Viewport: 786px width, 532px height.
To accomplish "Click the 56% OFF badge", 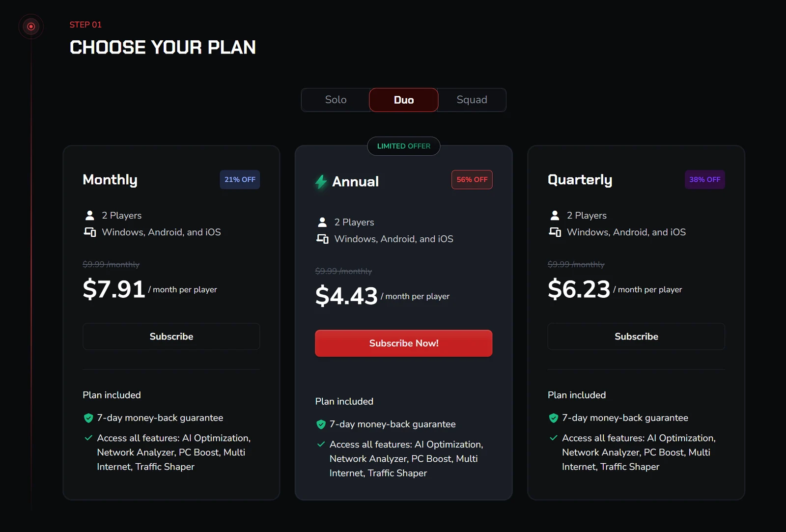I will 472,179.
